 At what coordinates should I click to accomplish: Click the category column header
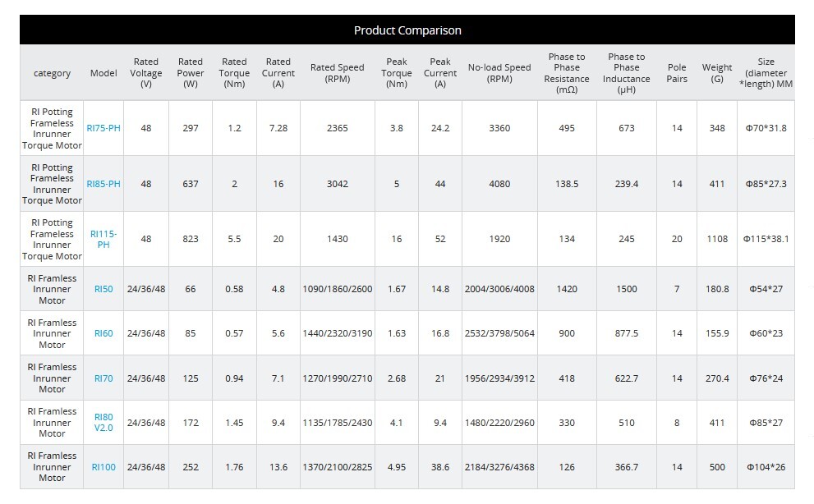point(52,73)
